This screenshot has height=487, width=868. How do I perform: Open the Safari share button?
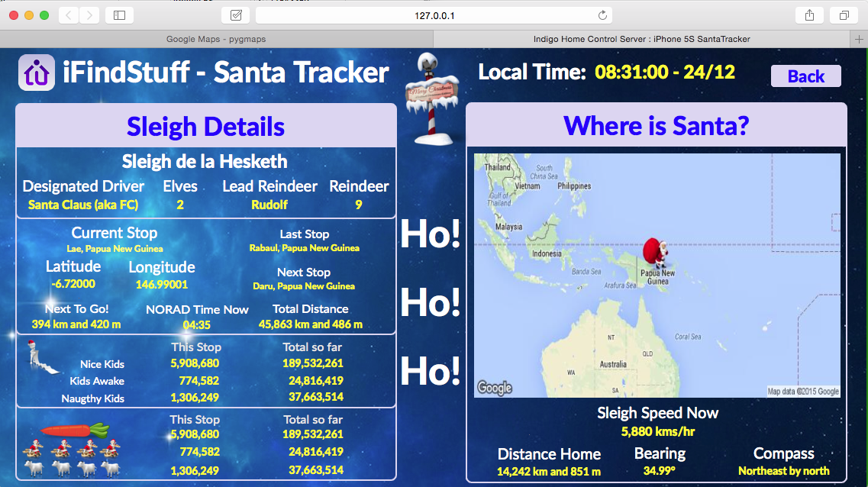click(809, 15)
